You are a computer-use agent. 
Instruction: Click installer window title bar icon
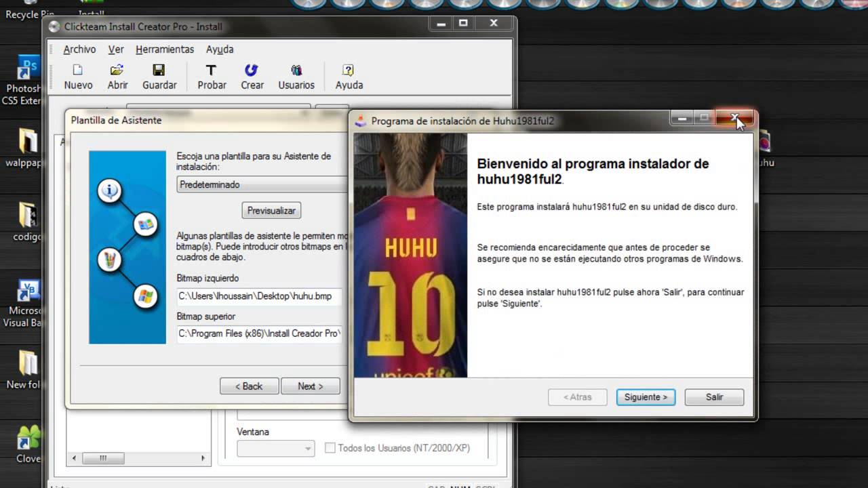tap(361, 121)
